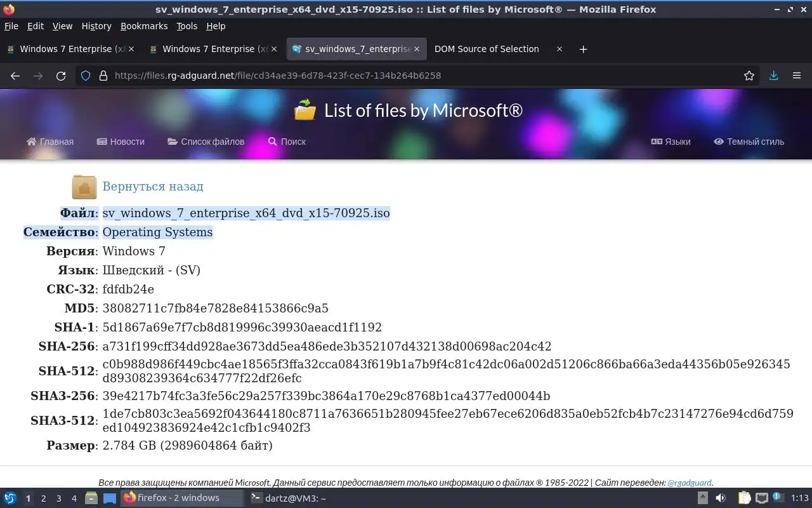Open the clipboard manager tray icon
Screen dimensions: 812x508
[744, 498]
